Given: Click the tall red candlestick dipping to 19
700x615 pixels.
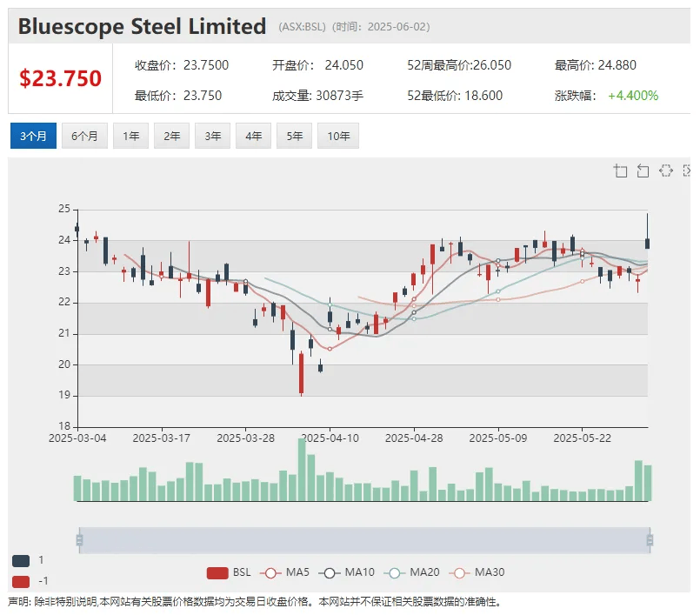Looking at the screenshot, I should (x=302, y=373).
